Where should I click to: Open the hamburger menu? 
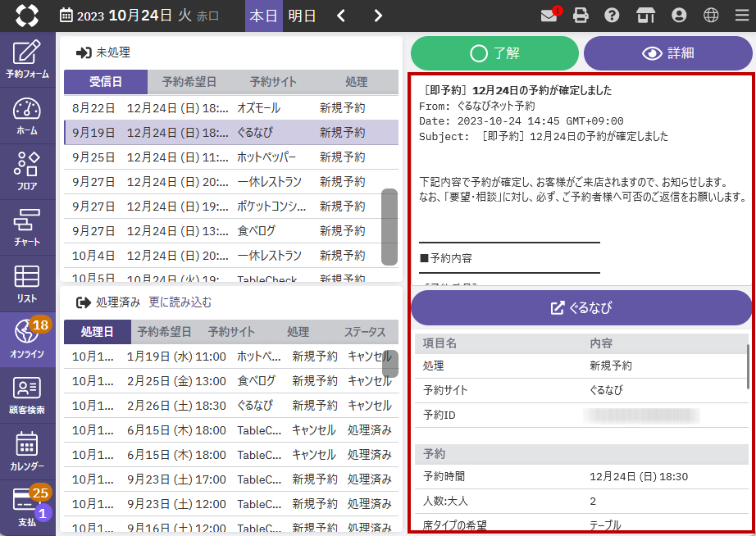tap(741, 16)
